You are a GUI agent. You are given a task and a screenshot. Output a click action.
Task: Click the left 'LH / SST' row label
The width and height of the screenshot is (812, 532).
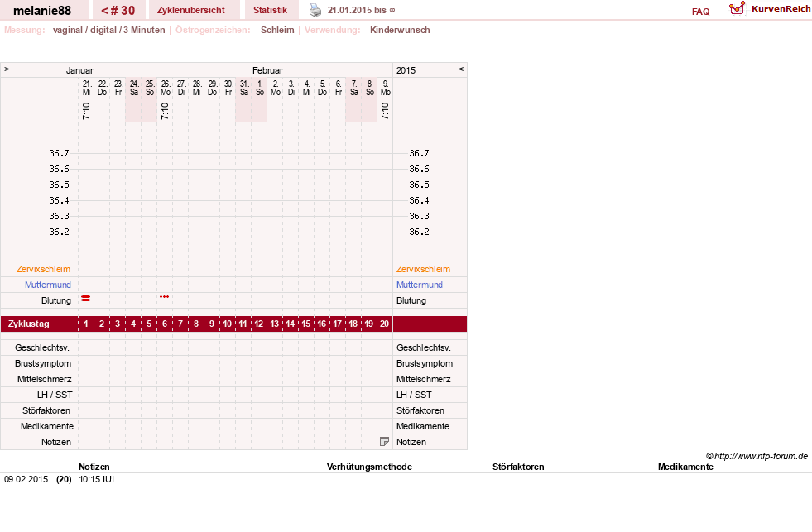tap(55, 395)
